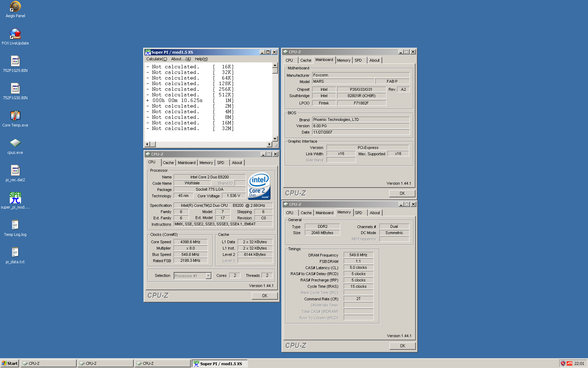The width and height of the screenshot is (588, 368).
Task: Click the 1M result row 000h 00m 10.625s
Action: tap(190, 100)
